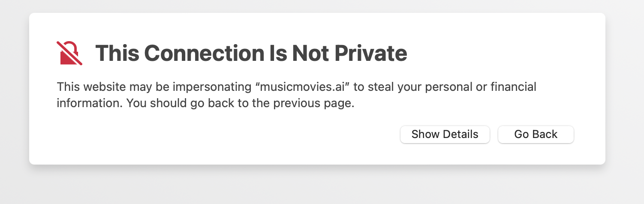Click the Go Back button
The image size is (644, 204).
536,134
